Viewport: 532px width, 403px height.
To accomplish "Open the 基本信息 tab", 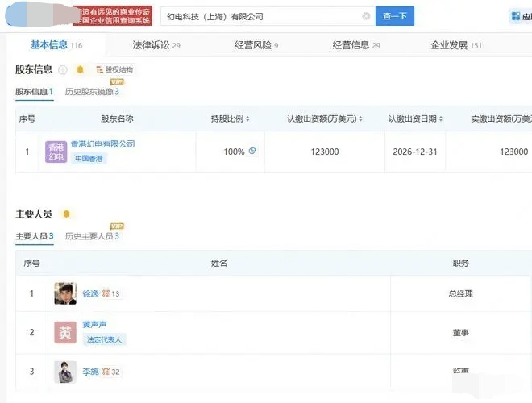I will click(x=56, y=45).
